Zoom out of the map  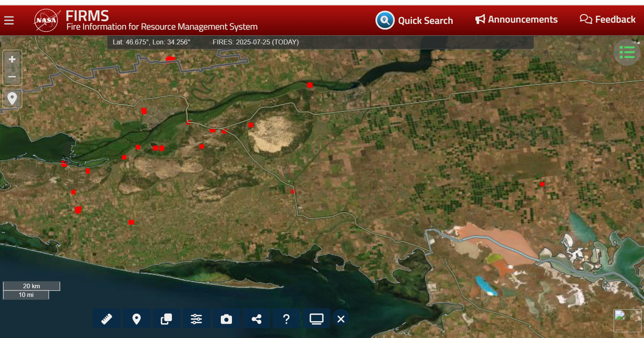(12, 76)
